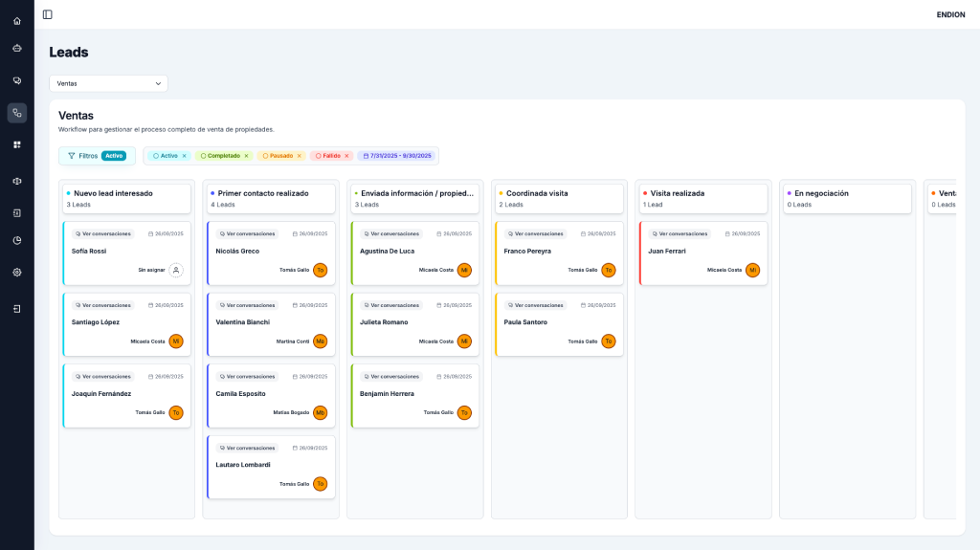The height and width of the screenshot is (550, 980).
Task: Open the chat conversations sidebar icon
Action: (17, 80)
